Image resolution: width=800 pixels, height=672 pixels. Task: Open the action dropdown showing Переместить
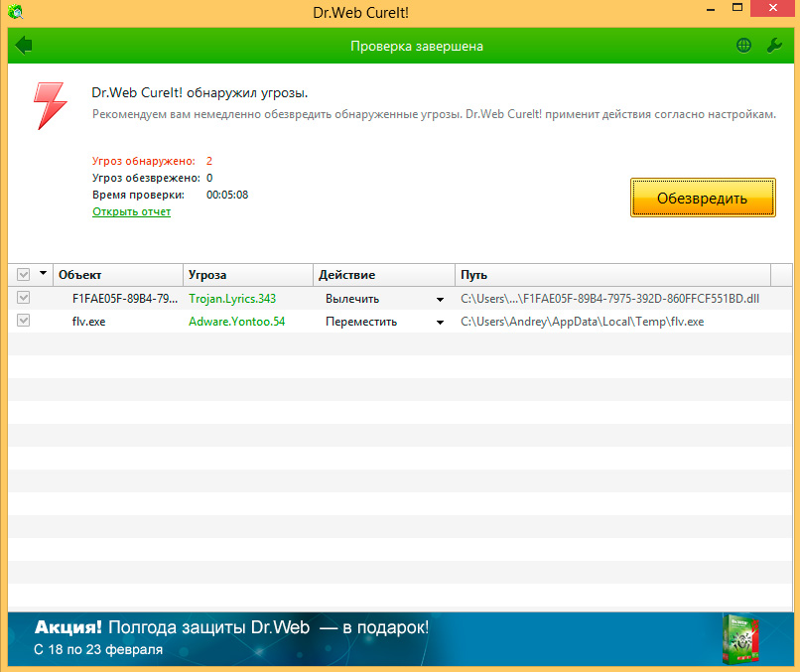coord(439,322)
